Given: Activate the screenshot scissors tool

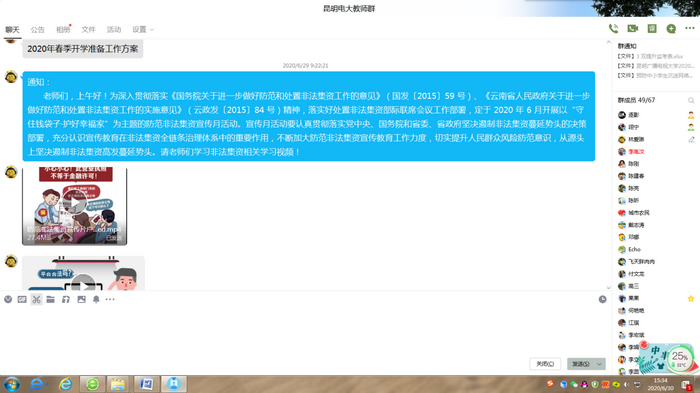Looking at the screenshot, I should [37, 299].
